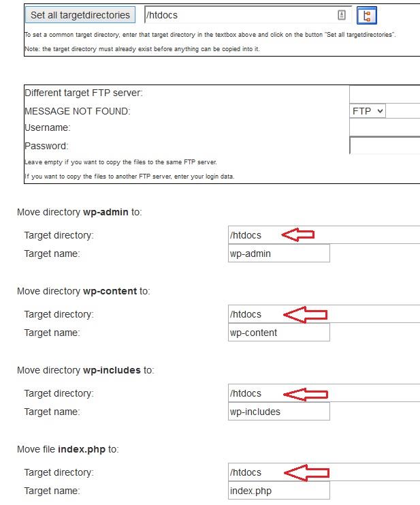
Task: Click the wp-admin Target name field
Action: [279, 254]
